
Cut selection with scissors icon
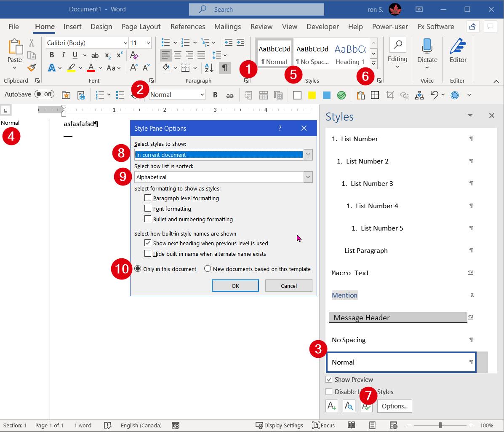[x=32, y=43]
